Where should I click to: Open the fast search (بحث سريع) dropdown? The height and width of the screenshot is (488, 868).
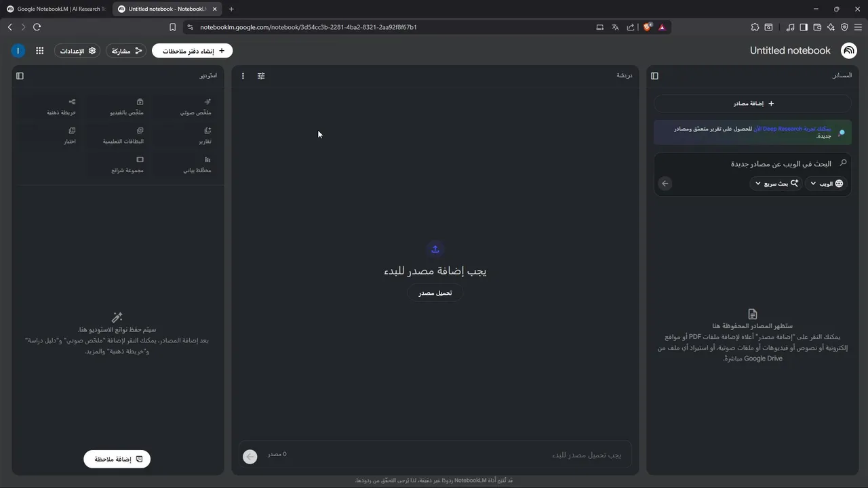[776, 184]
